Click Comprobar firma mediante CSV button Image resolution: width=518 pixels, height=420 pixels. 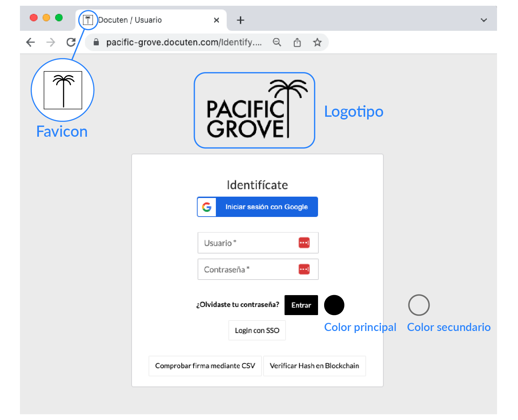click(205, 366)
